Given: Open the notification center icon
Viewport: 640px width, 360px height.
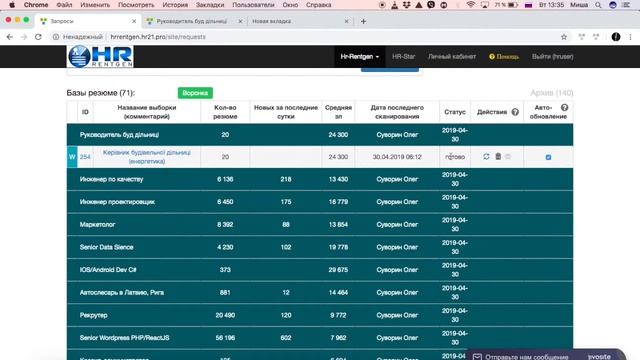Looking at the screenshot, I should (x=626, y=5).
